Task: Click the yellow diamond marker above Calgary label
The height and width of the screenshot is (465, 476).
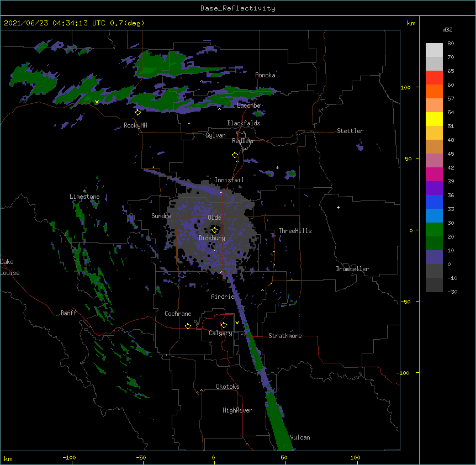Action: coord(224,325)
